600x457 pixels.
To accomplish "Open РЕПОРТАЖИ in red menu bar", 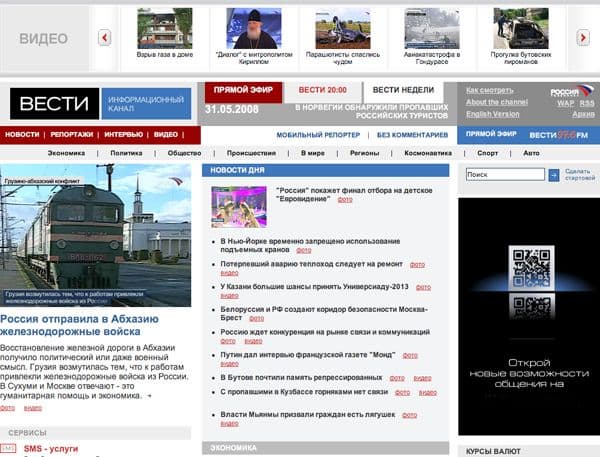I will pos(72,135).
